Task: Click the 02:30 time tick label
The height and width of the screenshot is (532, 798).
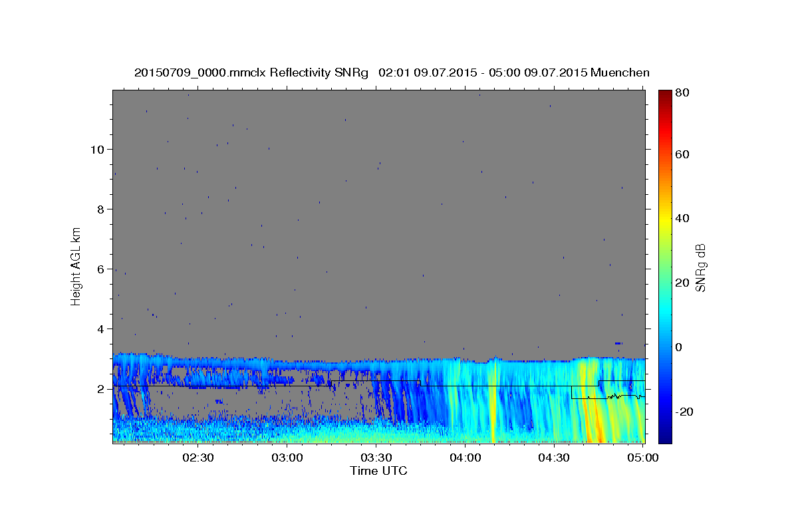Action: pos(199,458)
